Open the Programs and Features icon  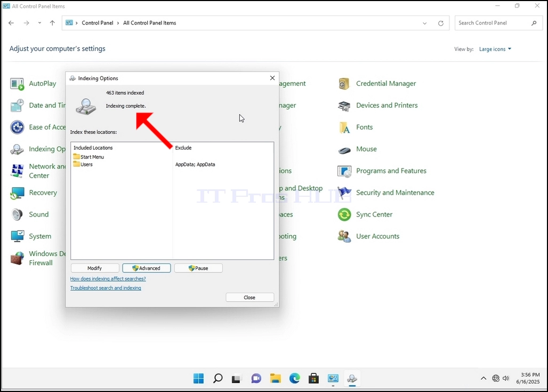point(344,171)
